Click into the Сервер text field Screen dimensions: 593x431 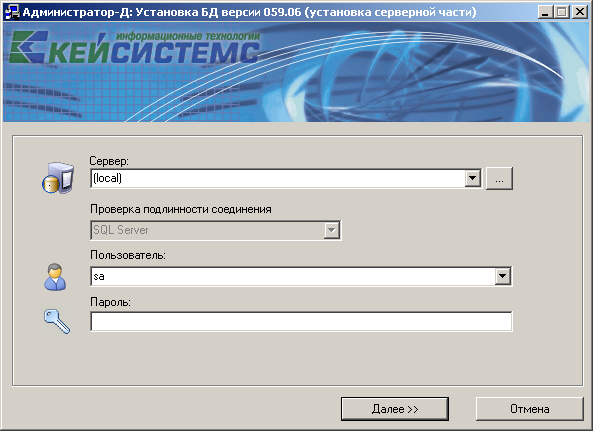point(278,178)
